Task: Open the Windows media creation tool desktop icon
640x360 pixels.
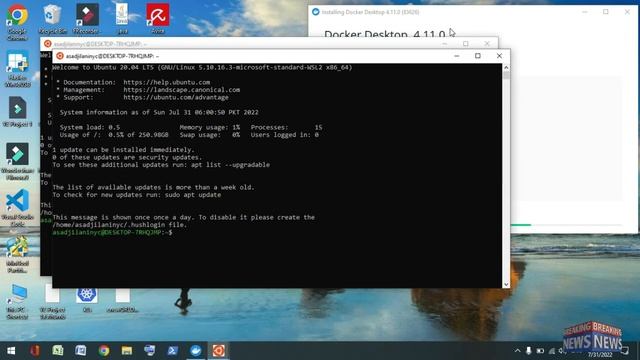Action: [17, 68]
